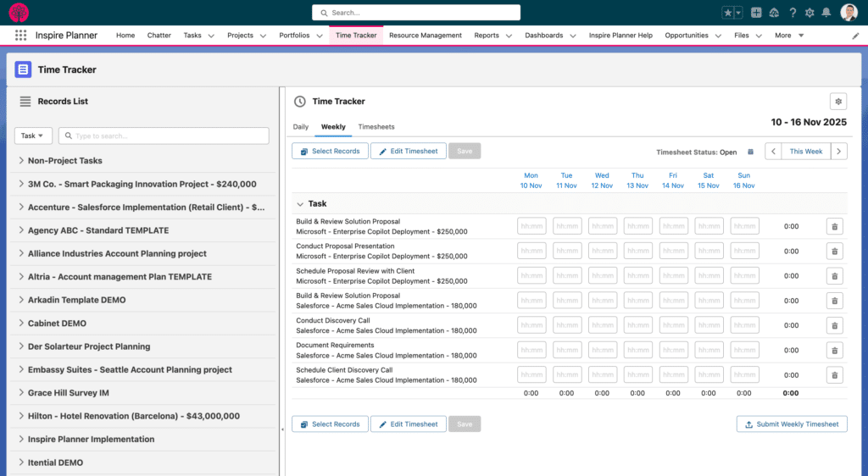This screenshot has height=476, width=868.
Task: Switch to the Weekly tab
Action: [333, 126]
